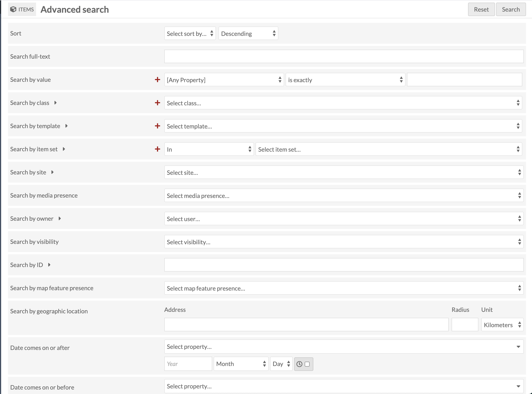532x394 pixels.
Task: Open Select property for 'on or after'
Action: point(344,347)
